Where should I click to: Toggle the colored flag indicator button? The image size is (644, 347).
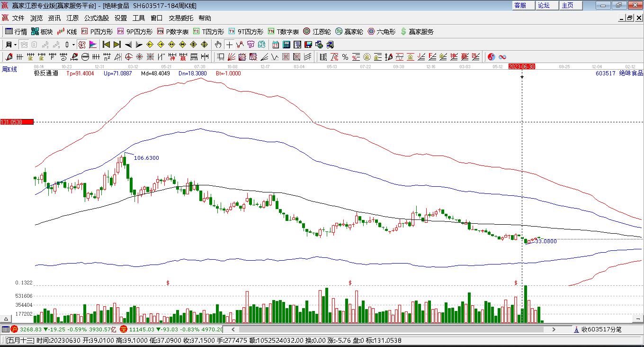pos(93,45)
